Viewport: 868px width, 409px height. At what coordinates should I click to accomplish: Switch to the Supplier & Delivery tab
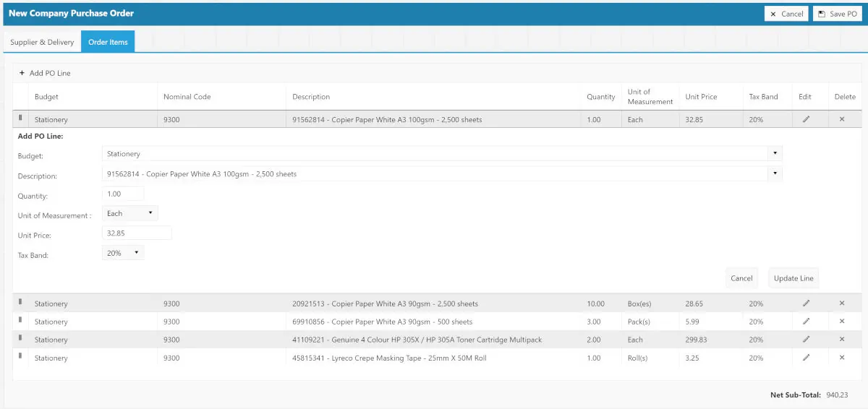pyautogui.click(x=42, y=42)
